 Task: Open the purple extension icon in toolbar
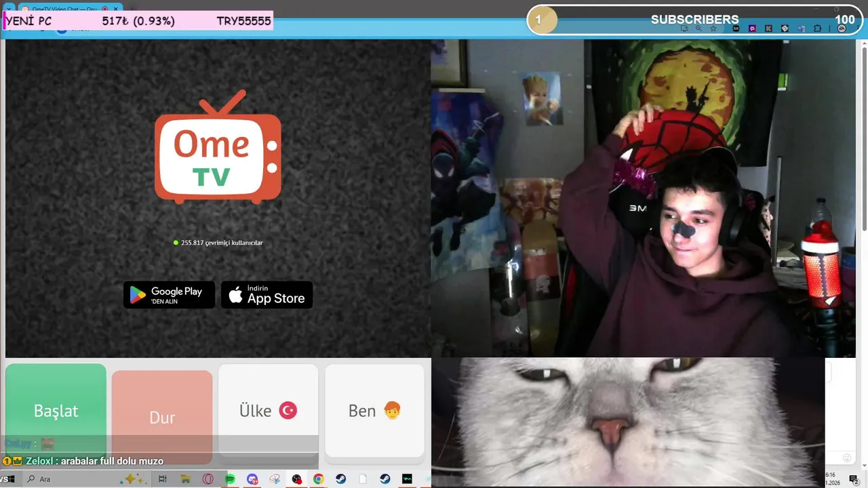752,28
